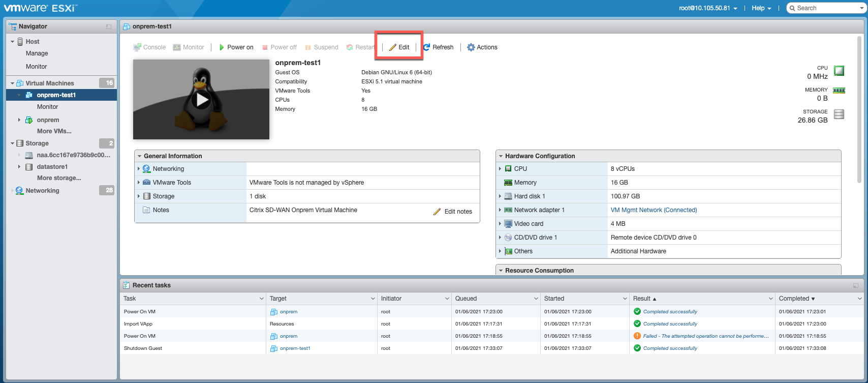Expand the Network adapter 1 row
Screen dimensions: 868x383
(x=500, y=210)
